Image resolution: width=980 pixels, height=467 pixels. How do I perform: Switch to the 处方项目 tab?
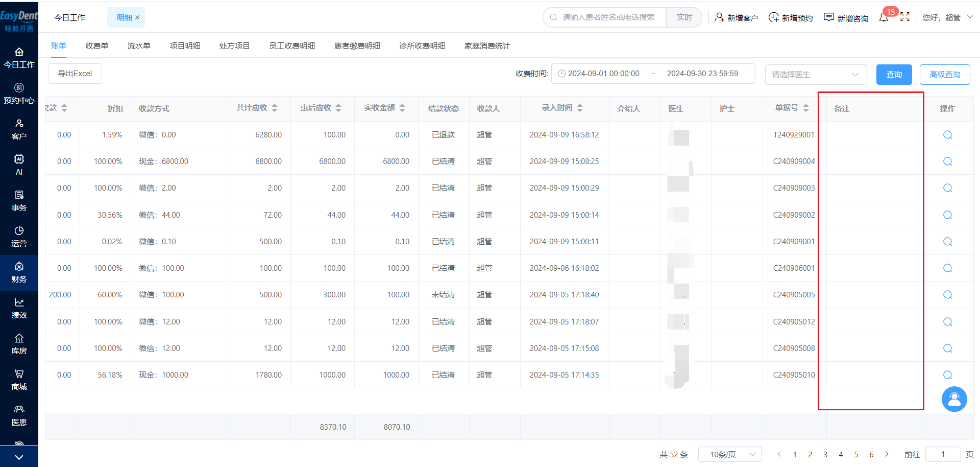pos(234,46)
